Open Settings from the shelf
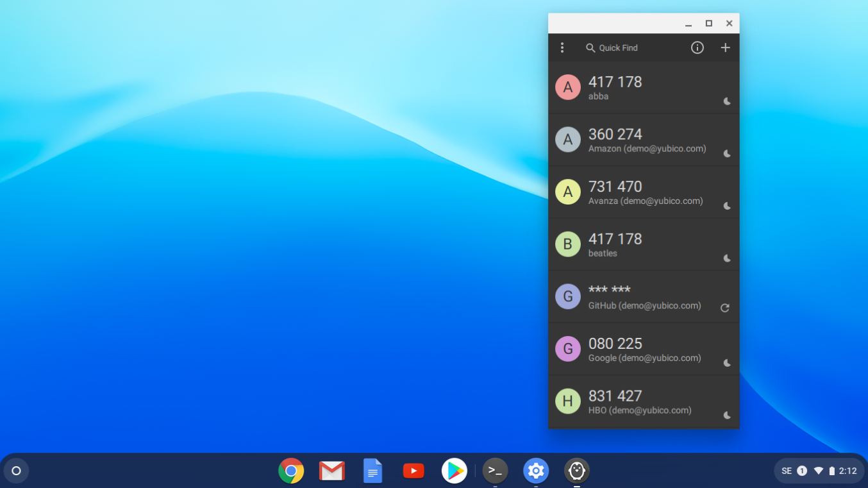 536,471
